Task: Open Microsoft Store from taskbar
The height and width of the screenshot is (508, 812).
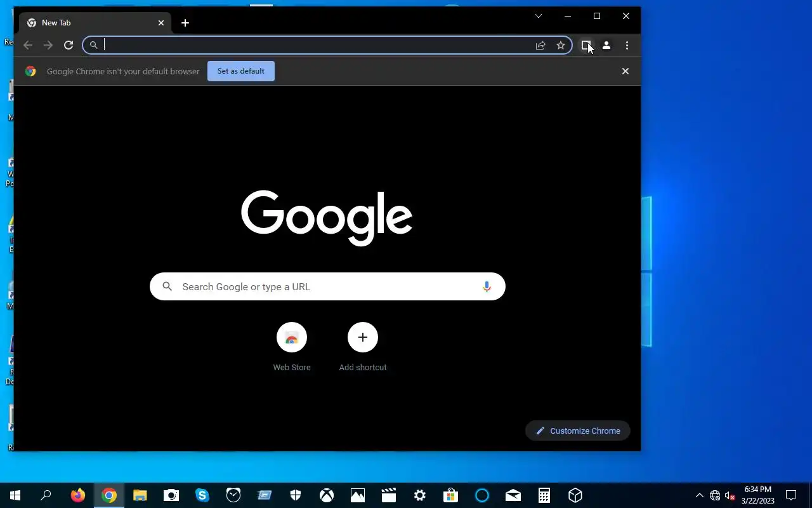Action: (x=451, y=495)
